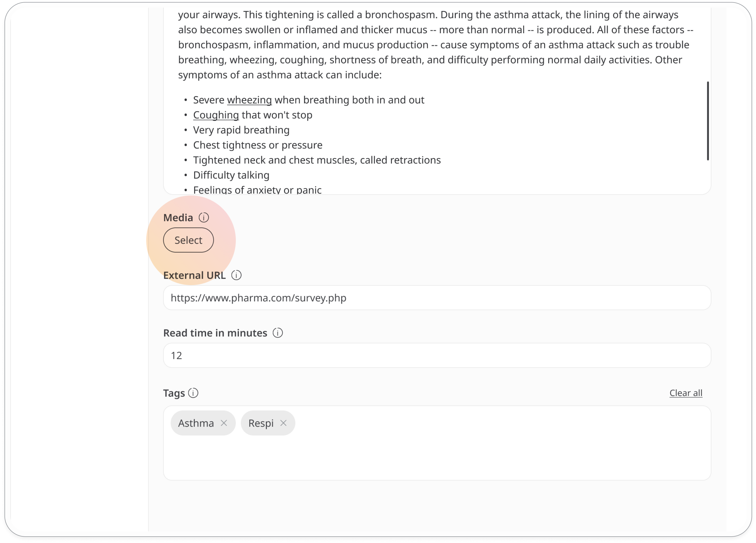
Task: Open the pharma.com survey URL field
Action: pyautogui.click(x=437, y=297)
